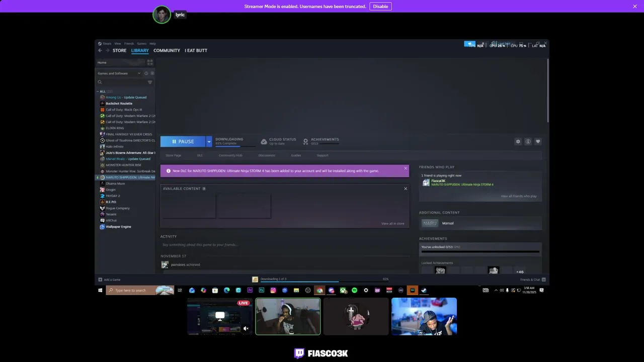Click the Cloud Status icon

[264, 141]
